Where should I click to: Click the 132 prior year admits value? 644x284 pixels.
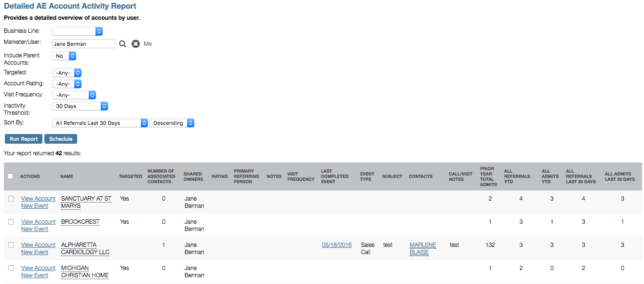coord(490,245)
